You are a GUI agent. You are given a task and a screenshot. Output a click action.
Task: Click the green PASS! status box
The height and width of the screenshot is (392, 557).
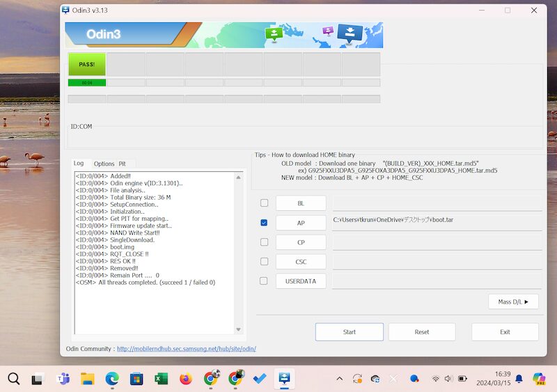87,64
